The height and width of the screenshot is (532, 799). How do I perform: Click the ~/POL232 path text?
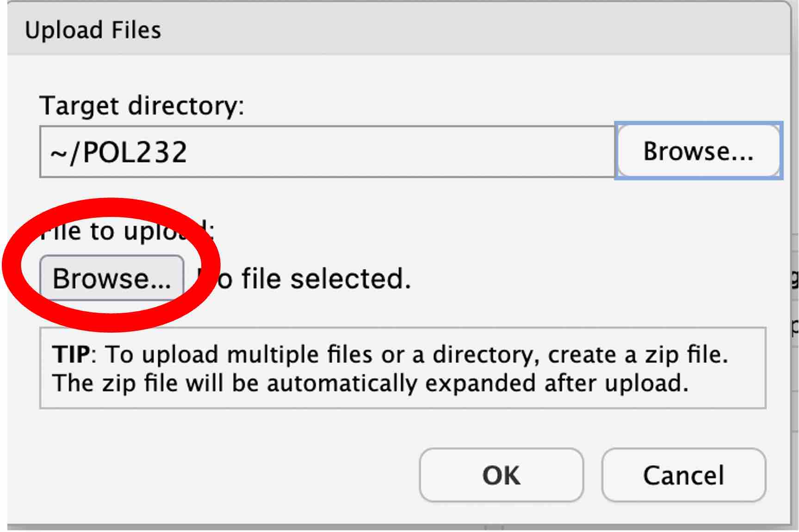click(x=118, y=152)
